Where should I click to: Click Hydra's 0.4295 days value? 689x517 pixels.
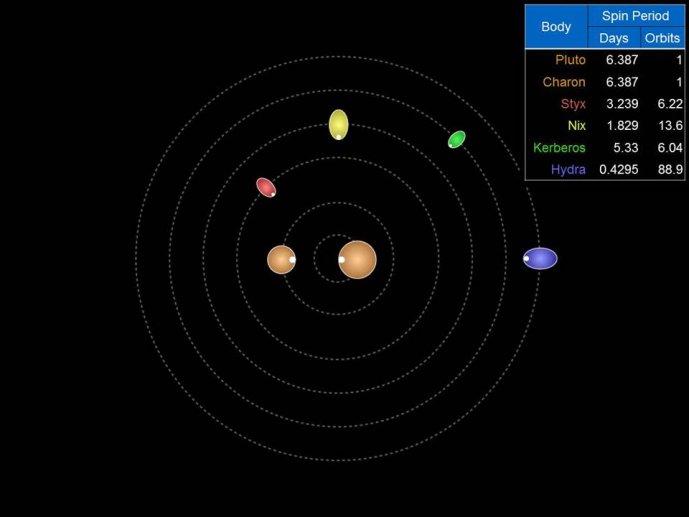click(x=619, y=170)
